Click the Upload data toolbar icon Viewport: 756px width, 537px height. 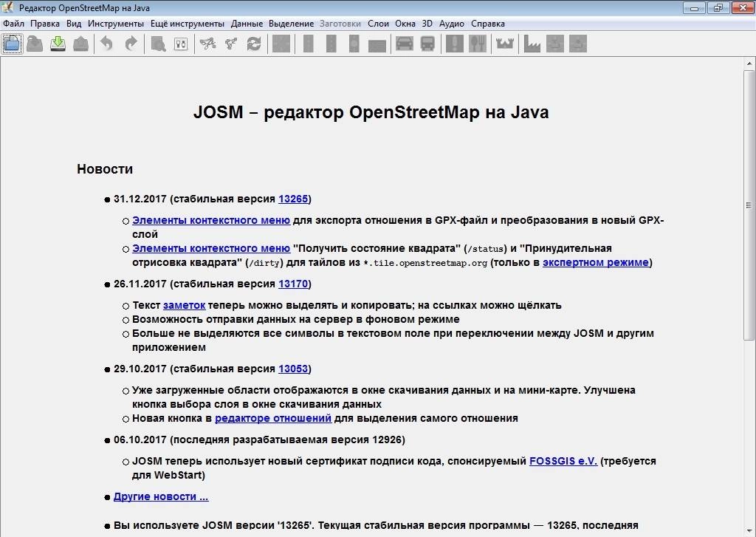pyautogui.click(x=80, y=44)
